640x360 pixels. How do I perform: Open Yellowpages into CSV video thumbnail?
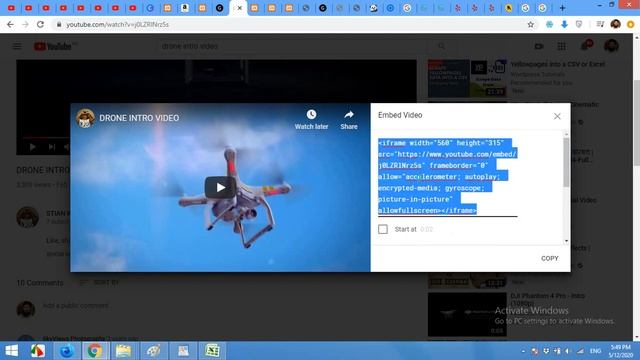click(x=467, y=78)
